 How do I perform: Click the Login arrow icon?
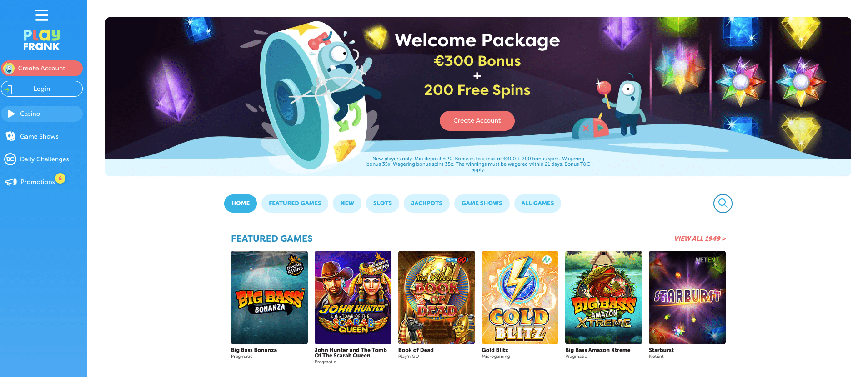point(8,89)
